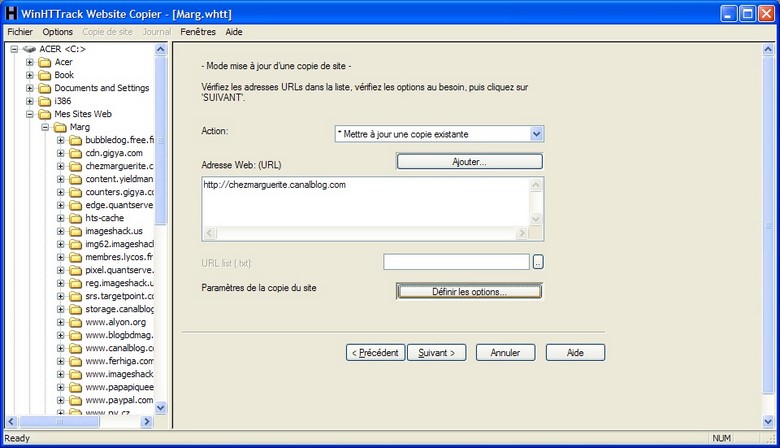This screenshot has height=448, width=780.
Task: Select srs.targetpoint tree entry
Action: coord(119,296)
